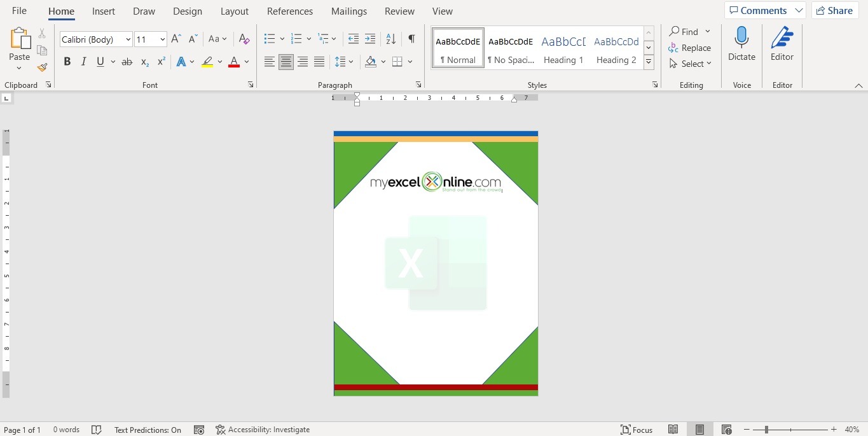Switch to Read Mode view
868x436 pixels.
click(x=673, y=430)
